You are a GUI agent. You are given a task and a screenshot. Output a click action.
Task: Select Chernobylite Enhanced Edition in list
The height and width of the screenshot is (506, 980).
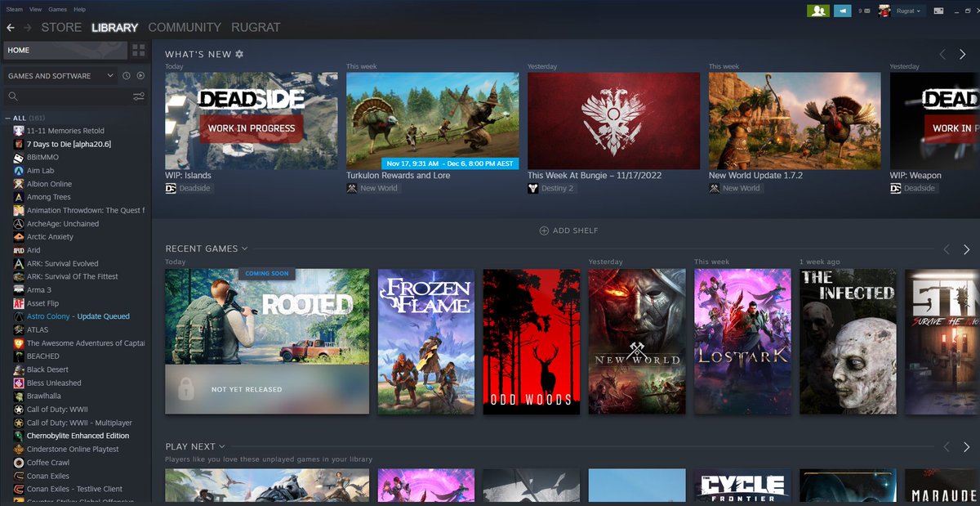tap(78, 436)
